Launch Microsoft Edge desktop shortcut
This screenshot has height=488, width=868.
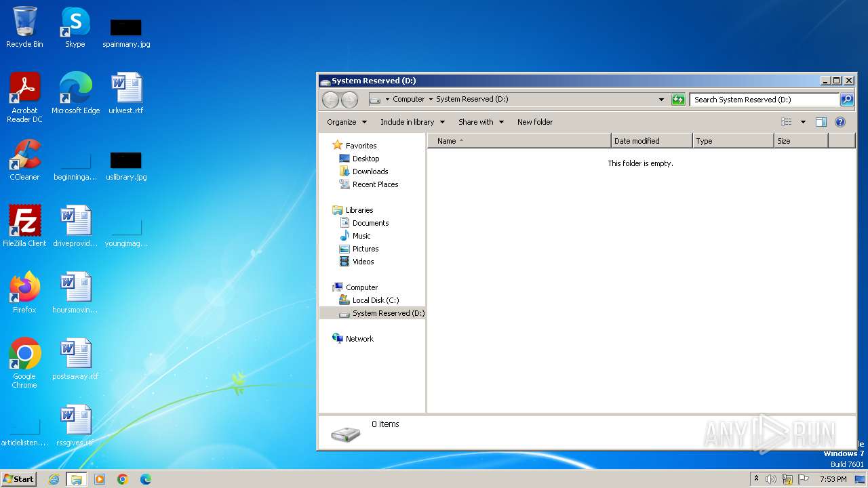75,93
